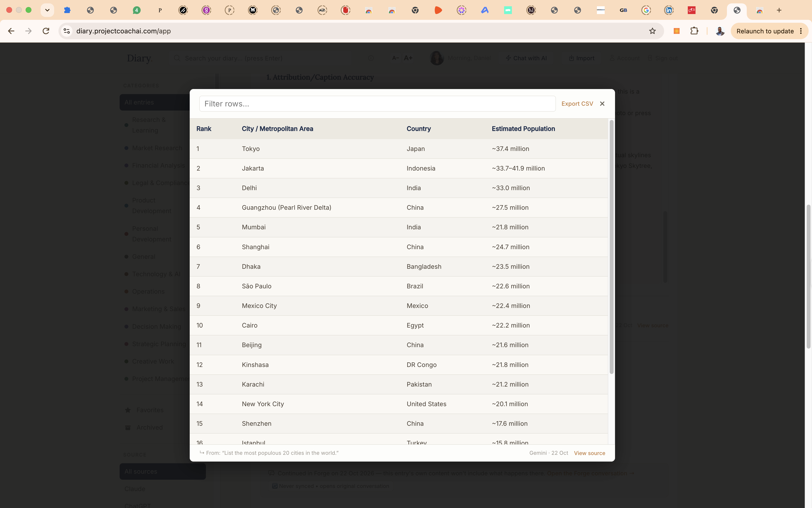Open Chrome's three-dot menu

click(x=801, y=31)
